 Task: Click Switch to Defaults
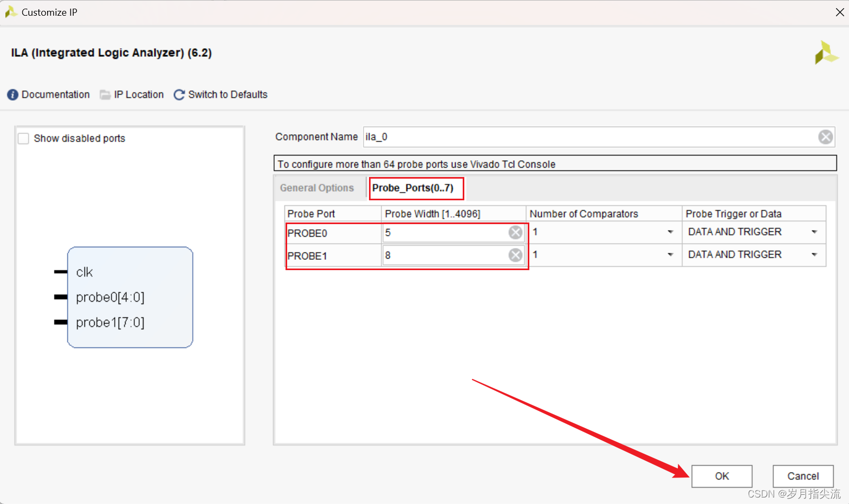point(228,95)
